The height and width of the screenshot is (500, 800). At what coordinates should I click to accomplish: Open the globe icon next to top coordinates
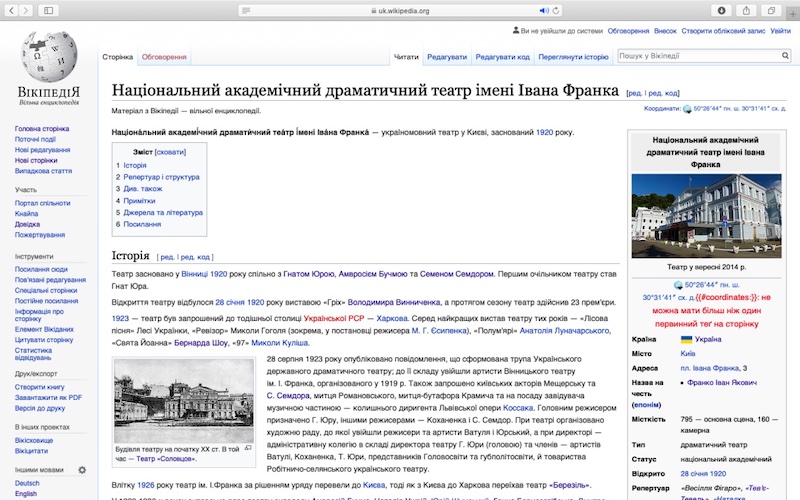[687, 109]
